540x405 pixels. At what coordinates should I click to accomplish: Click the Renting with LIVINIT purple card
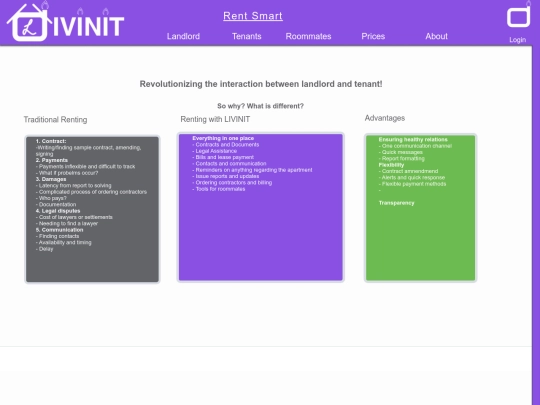point(261,207)
